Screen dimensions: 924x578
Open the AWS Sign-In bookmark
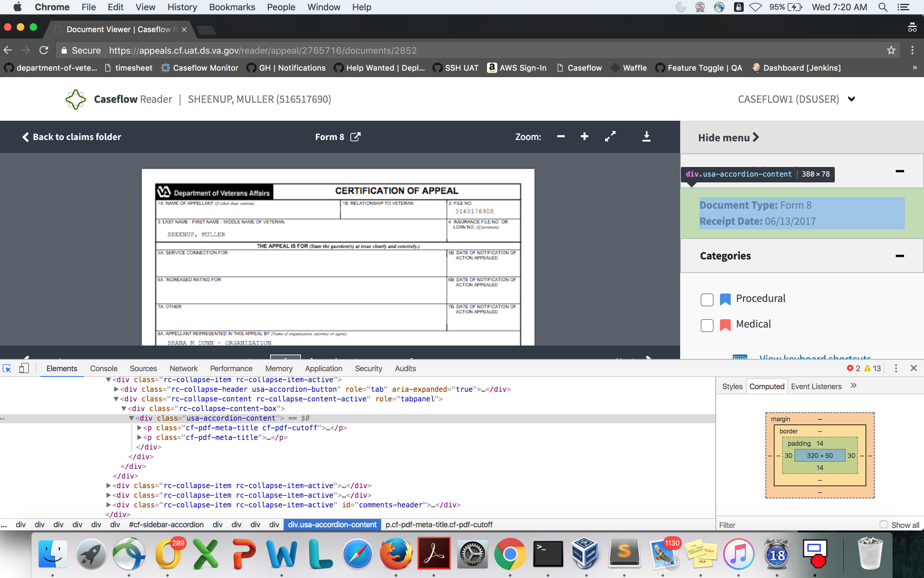pyautogui.click(x=517, y=68)
